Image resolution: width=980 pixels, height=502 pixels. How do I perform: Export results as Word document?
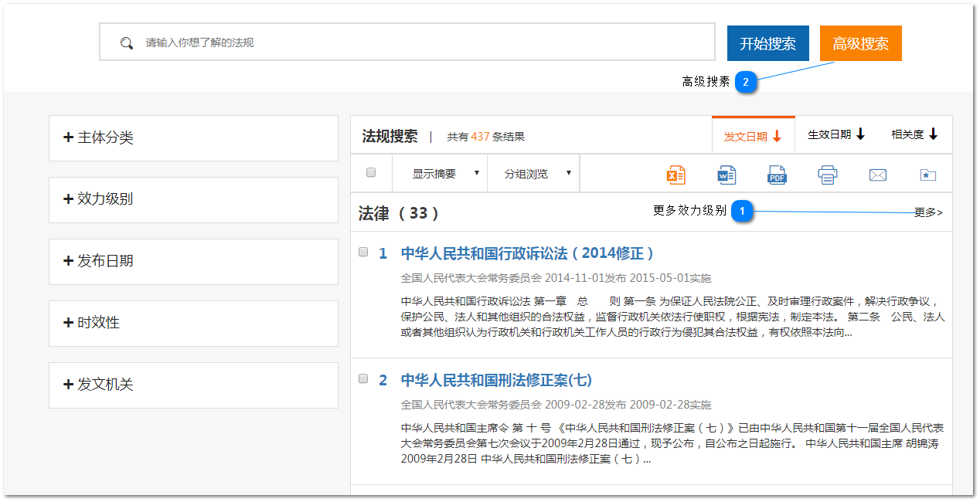pos(726,175)
